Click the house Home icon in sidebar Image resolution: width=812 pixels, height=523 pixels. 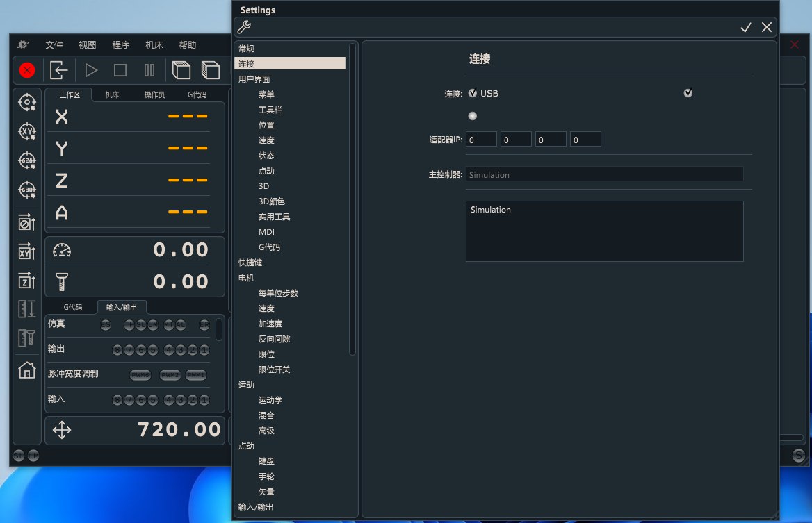(27, 370)
